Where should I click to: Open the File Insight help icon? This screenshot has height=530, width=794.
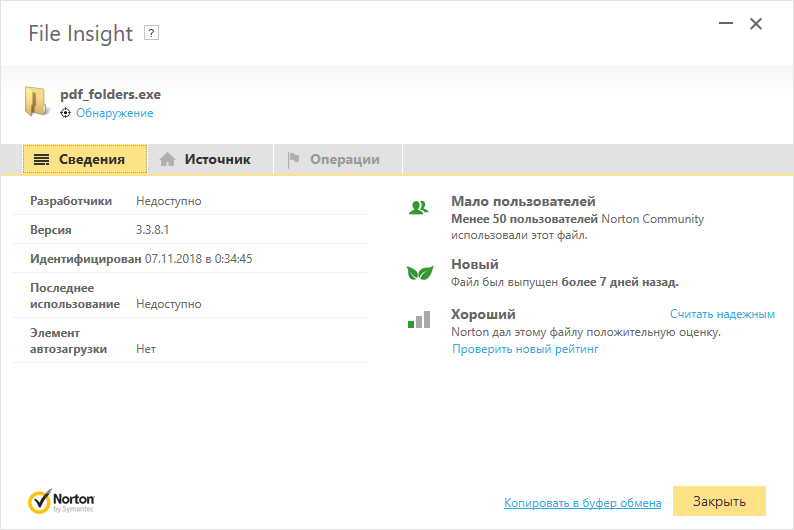click(x=151, y=33)
